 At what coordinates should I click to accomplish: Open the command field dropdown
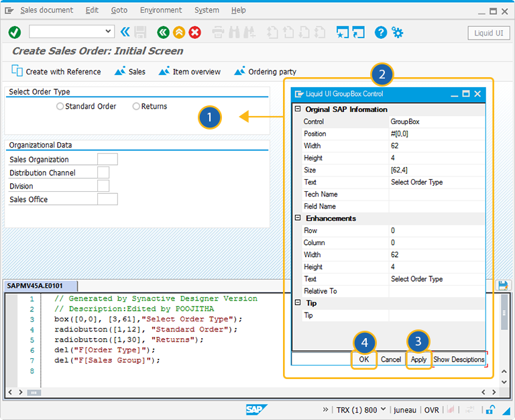click(x=108, y=32)
